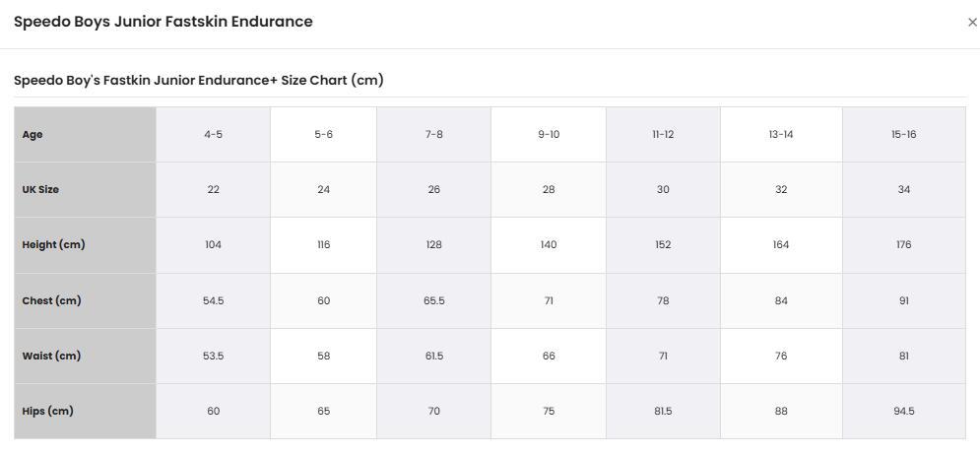
Task: Click the Chest (cm) row label
Action: (51, 300)
